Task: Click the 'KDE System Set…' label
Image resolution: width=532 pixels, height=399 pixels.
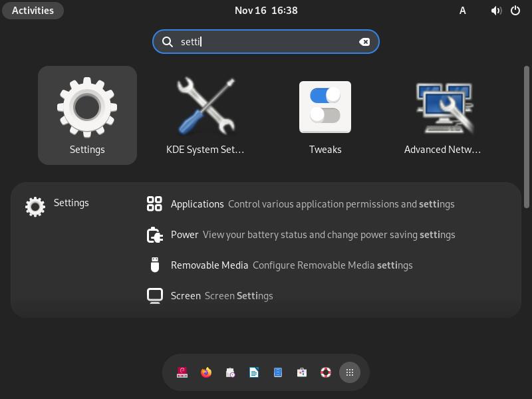Action: coord(205,150)
